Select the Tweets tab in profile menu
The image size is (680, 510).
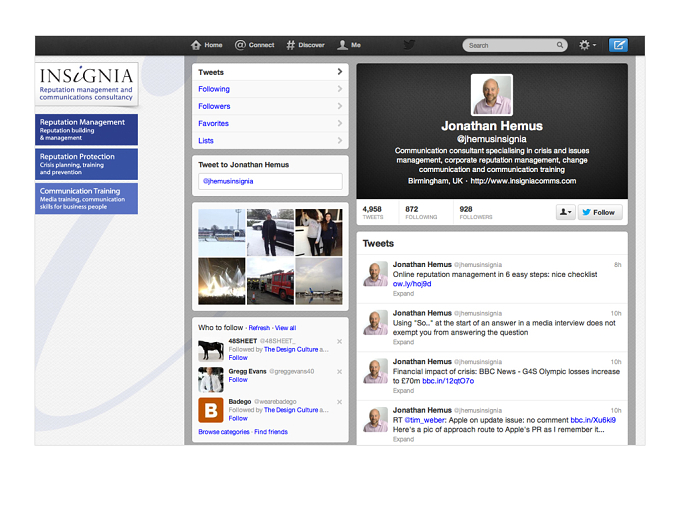coord(270,72)
